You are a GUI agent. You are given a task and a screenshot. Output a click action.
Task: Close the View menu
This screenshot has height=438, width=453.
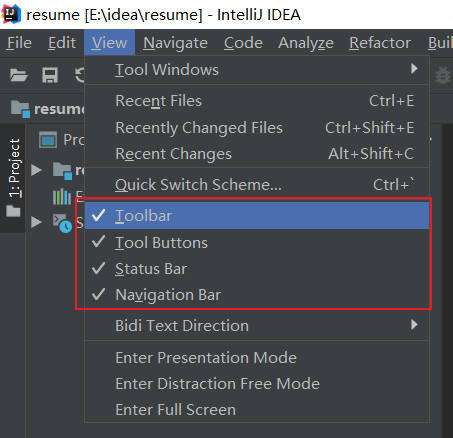point(109,43)
